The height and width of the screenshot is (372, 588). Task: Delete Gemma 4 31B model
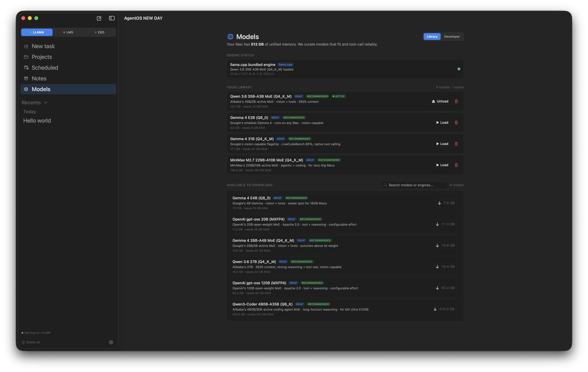point(456,144)
